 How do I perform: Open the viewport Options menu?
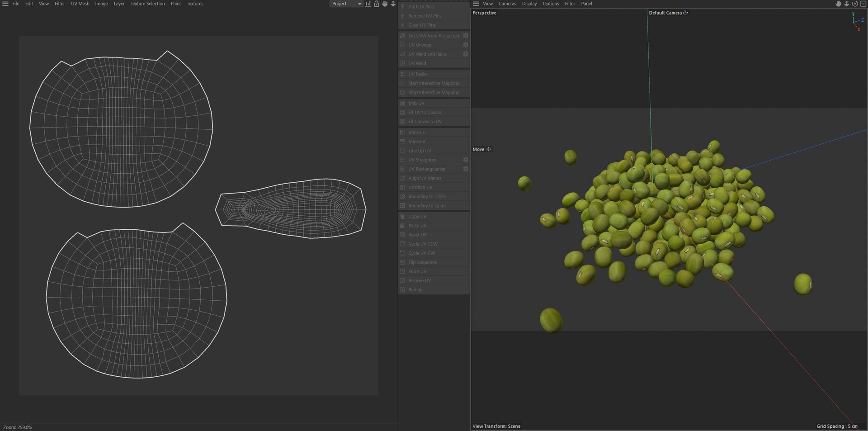[551, 4]
